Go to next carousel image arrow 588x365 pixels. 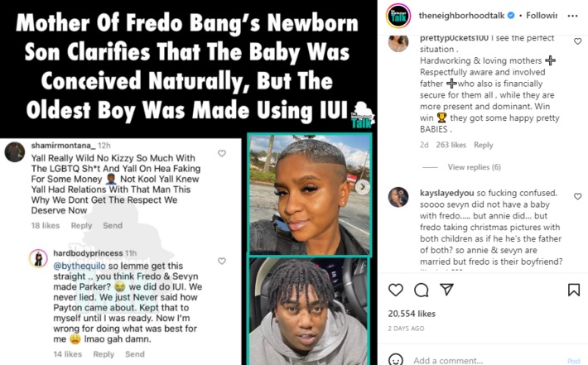[362, 186]
